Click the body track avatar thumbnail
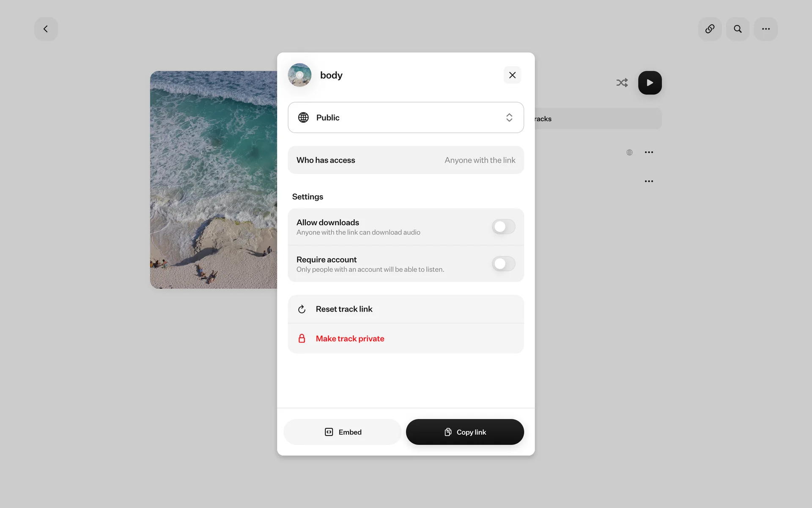Image resolution: width=812 pixels, height=508 pixels. [299, 75]
